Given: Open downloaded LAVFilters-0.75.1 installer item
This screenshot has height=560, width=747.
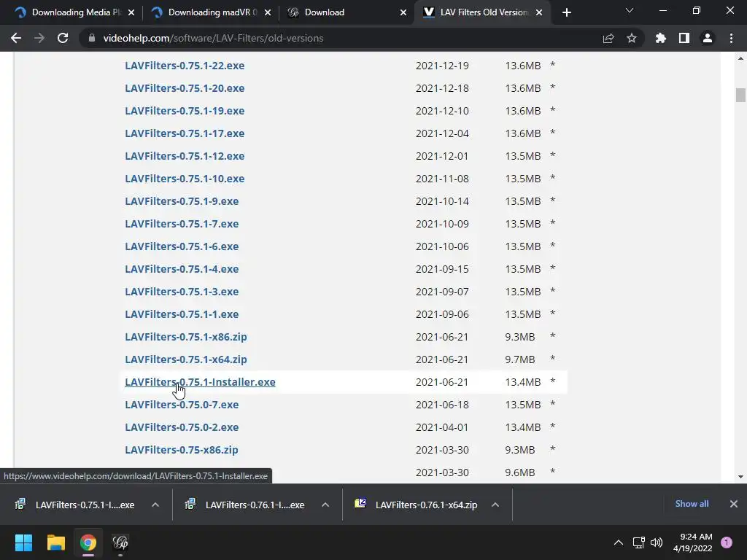Looking at the screenshot, I should pos(76,505).
